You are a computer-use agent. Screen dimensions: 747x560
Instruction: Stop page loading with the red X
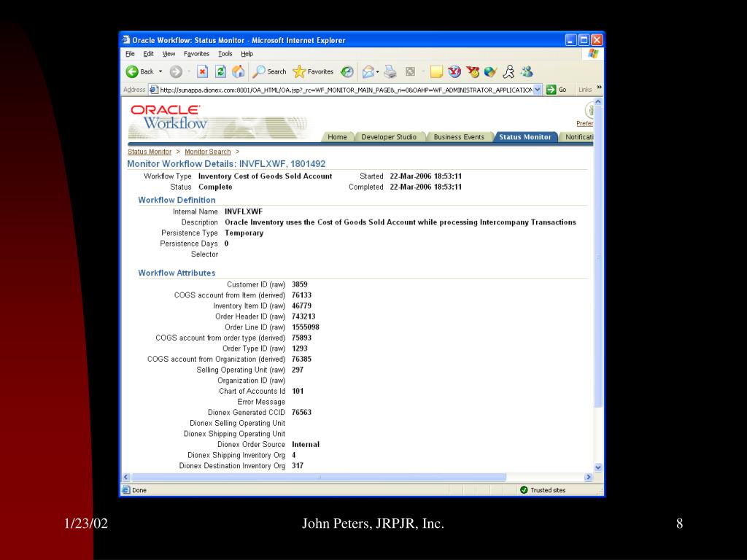(x=203, y=71)
